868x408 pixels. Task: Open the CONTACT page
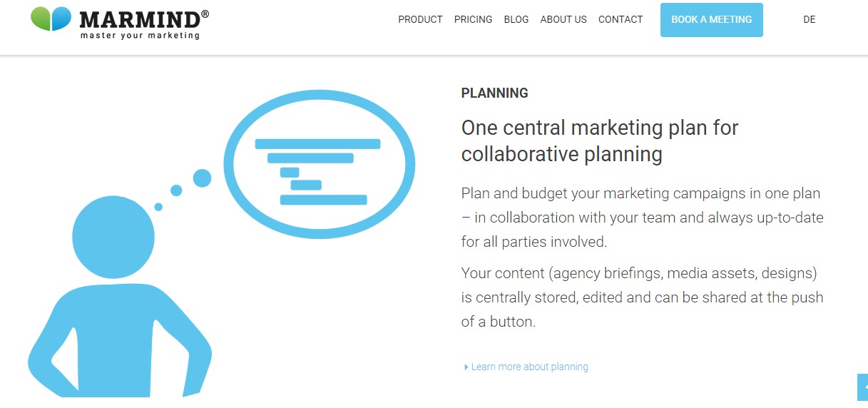tap(621, 19)
